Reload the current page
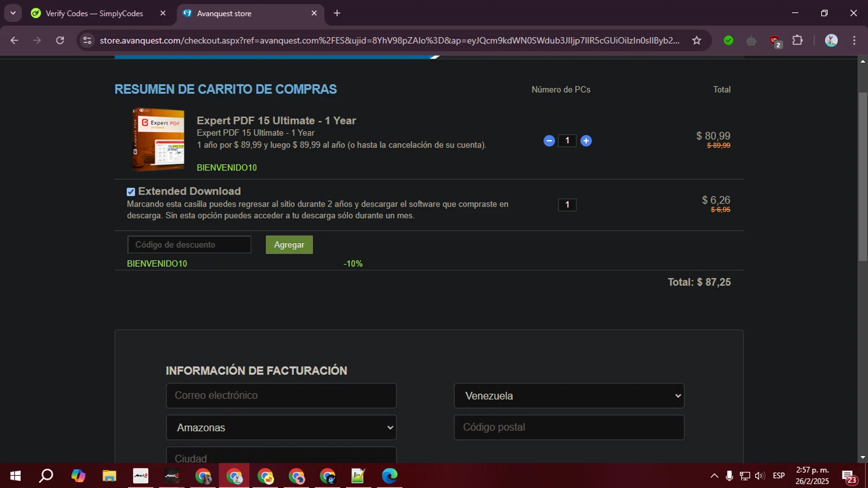 60,41
